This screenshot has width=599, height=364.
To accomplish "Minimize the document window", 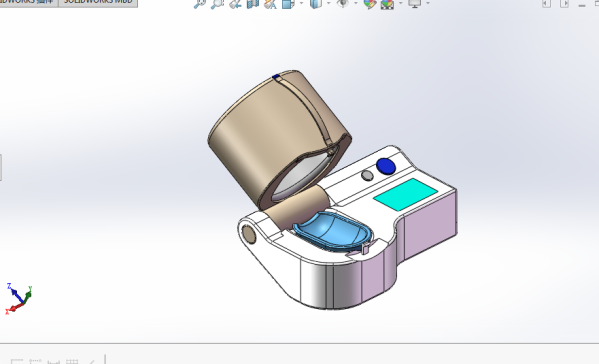I will pyautogui.click(x=581, y=5).
